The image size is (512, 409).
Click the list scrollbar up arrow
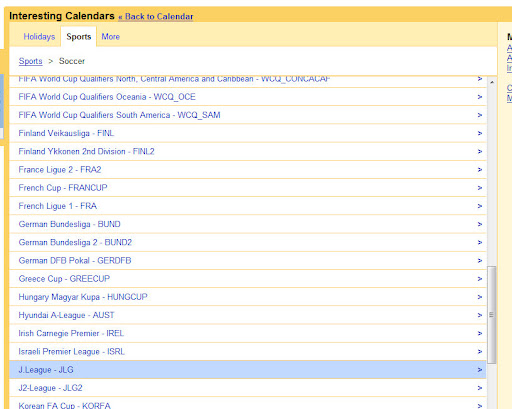point(492,82)
